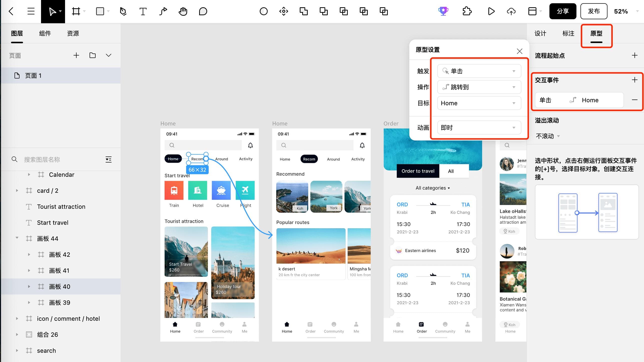Select the 单击 Home interaction row
Viewport: 644px width, 362px height.
click(579, 100)
